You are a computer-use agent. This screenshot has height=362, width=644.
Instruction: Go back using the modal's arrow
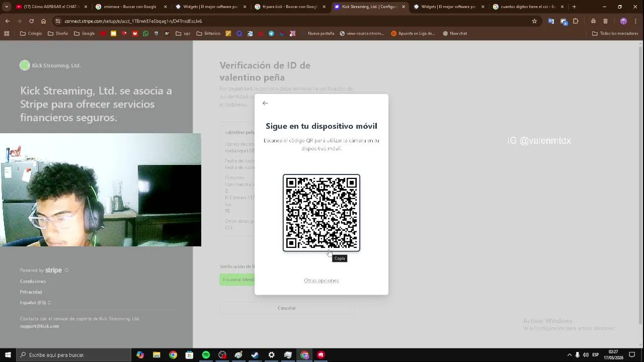coord(265,103)
